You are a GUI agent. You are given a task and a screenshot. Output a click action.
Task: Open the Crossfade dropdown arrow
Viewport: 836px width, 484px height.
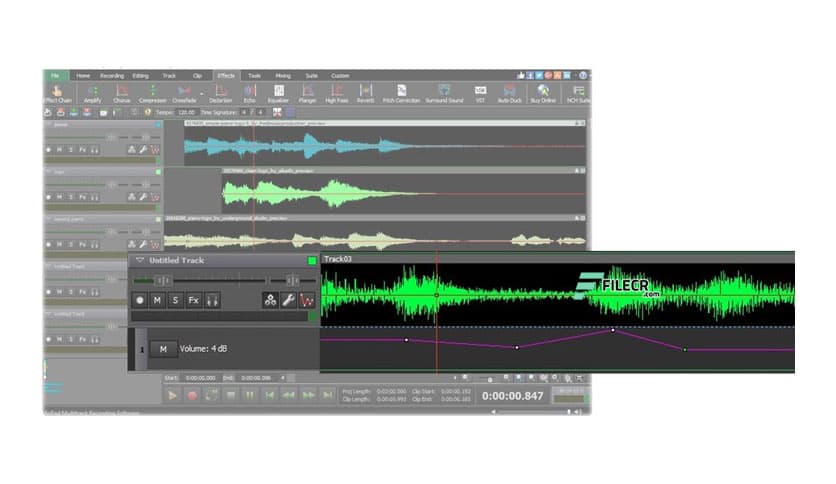(x=201, y=92)
